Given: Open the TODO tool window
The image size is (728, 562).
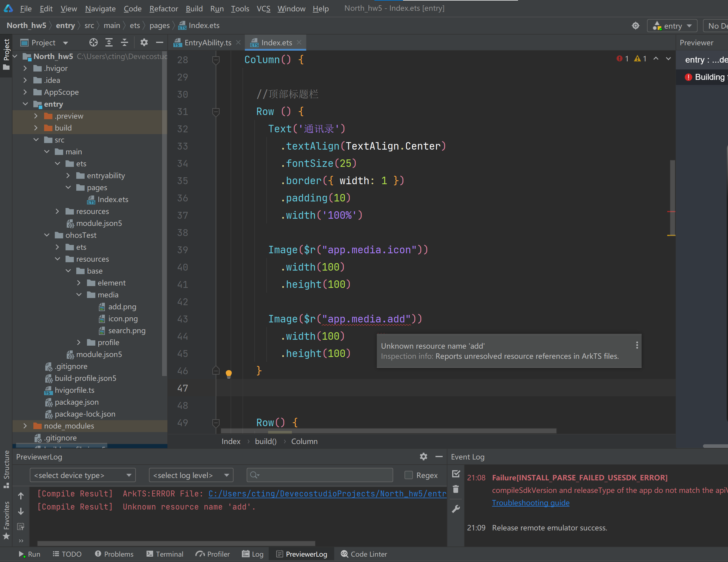Looking at the screenshot, I should pyautogui.click(x=67, y=554).
